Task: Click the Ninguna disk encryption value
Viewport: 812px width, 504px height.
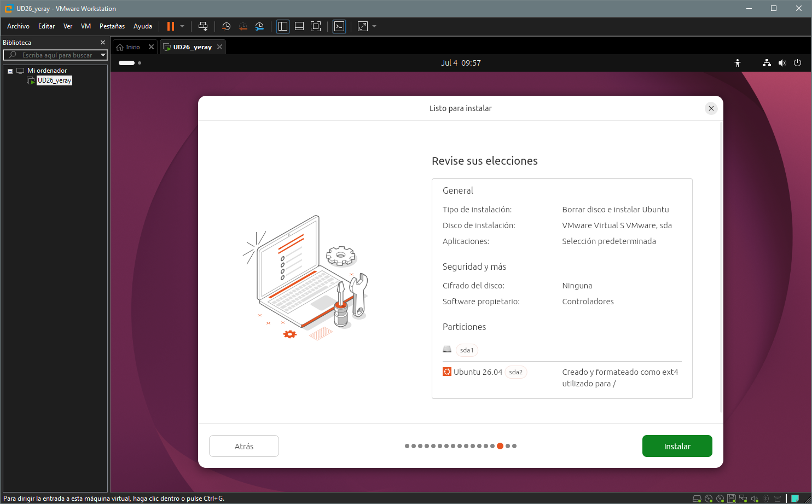Action: (577, 286)
